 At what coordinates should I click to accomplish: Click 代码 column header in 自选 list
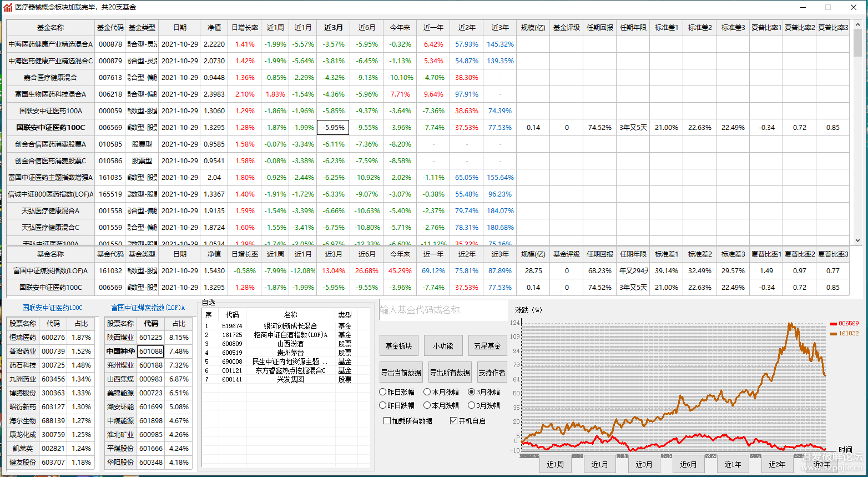click(x=232, y=315)
